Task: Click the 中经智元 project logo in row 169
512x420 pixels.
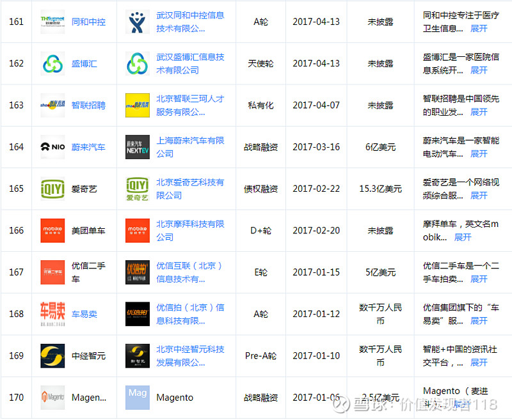Action: coord(52,356)
